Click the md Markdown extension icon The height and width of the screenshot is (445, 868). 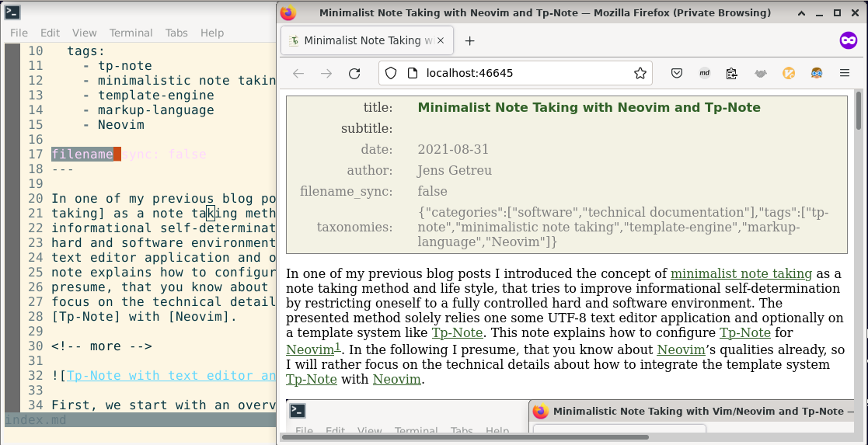pyautogui.click(x=705, y=73)
